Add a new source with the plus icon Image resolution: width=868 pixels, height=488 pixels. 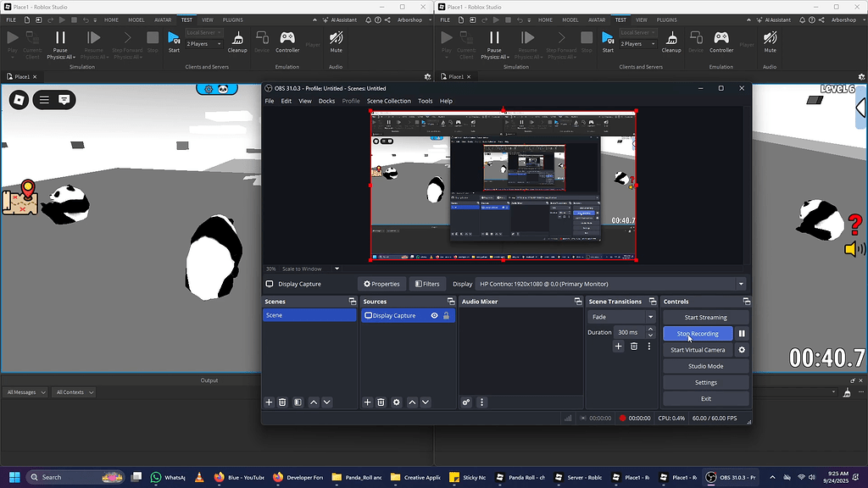click(x=367, y=402)
